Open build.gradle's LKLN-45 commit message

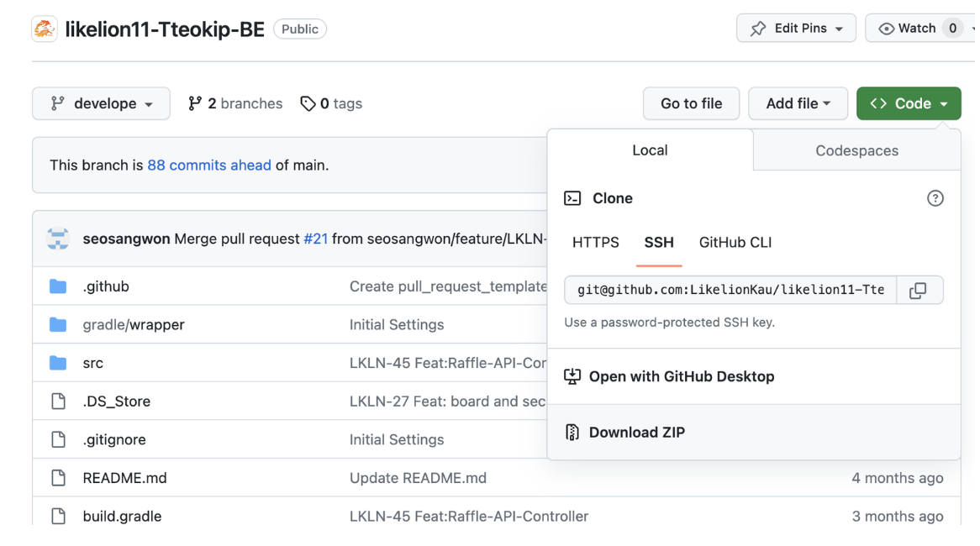469,516
